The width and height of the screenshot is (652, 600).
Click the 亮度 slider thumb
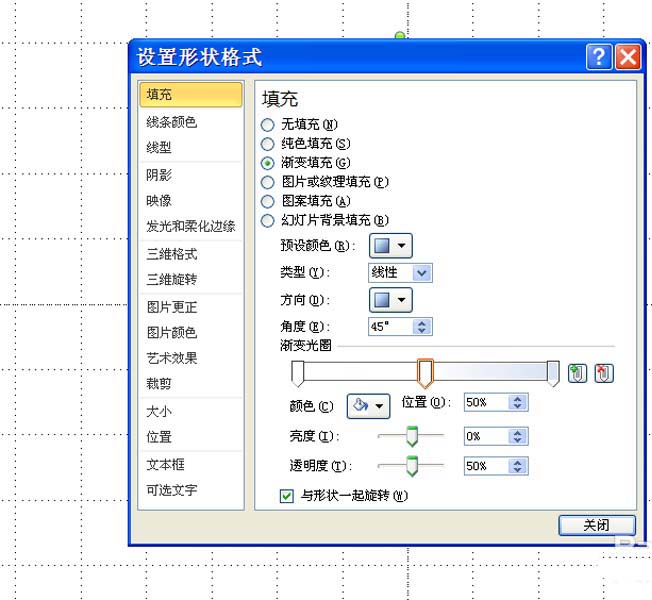(x=412, y=436)
